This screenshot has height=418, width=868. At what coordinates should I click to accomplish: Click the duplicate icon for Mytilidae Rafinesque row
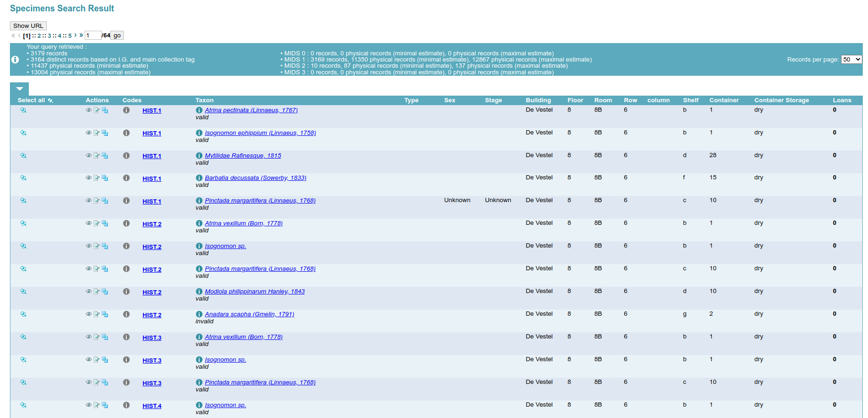(x=105, y=156)
